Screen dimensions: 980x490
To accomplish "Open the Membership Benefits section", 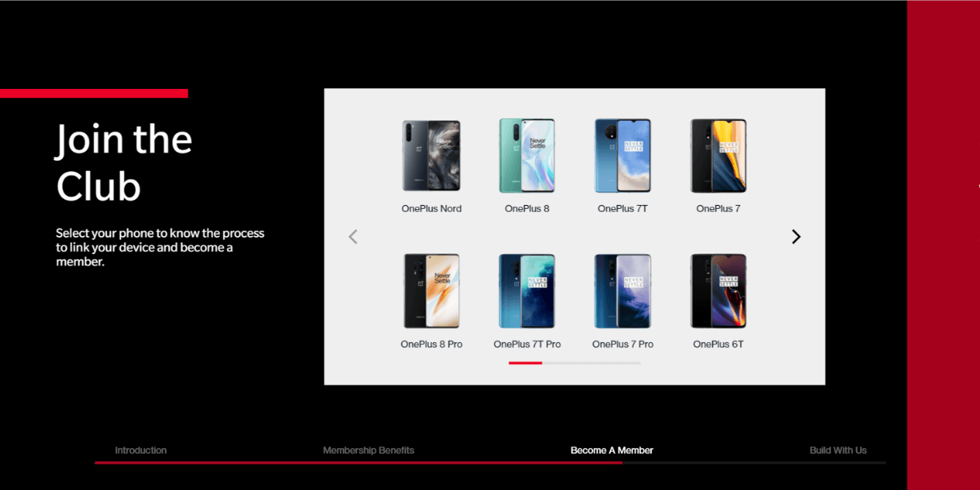I will (368, 450).
